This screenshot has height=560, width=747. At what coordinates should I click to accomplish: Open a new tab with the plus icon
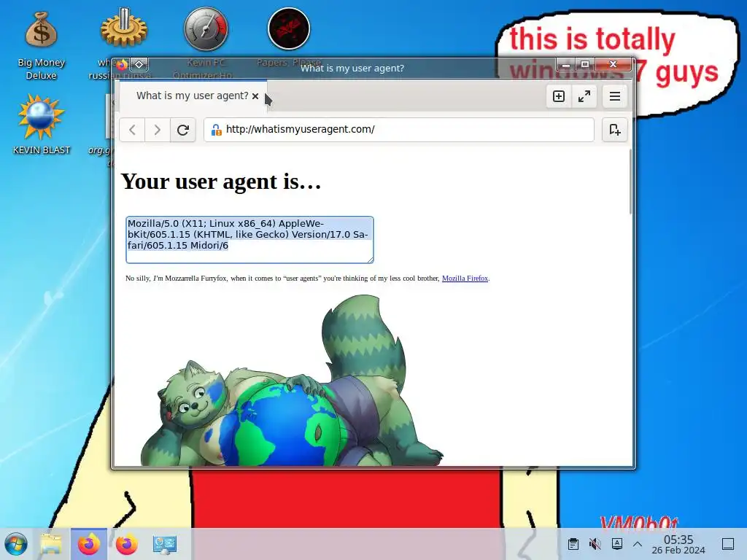click(x=558, y=96)
